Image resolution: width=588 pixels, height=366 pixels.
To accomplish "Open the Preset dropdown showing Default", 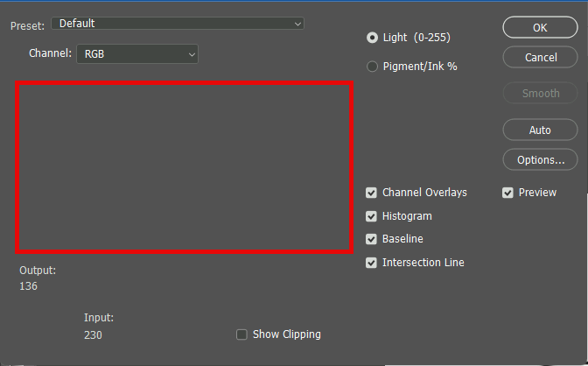I will pyautogui.click(x=178, y=24).
